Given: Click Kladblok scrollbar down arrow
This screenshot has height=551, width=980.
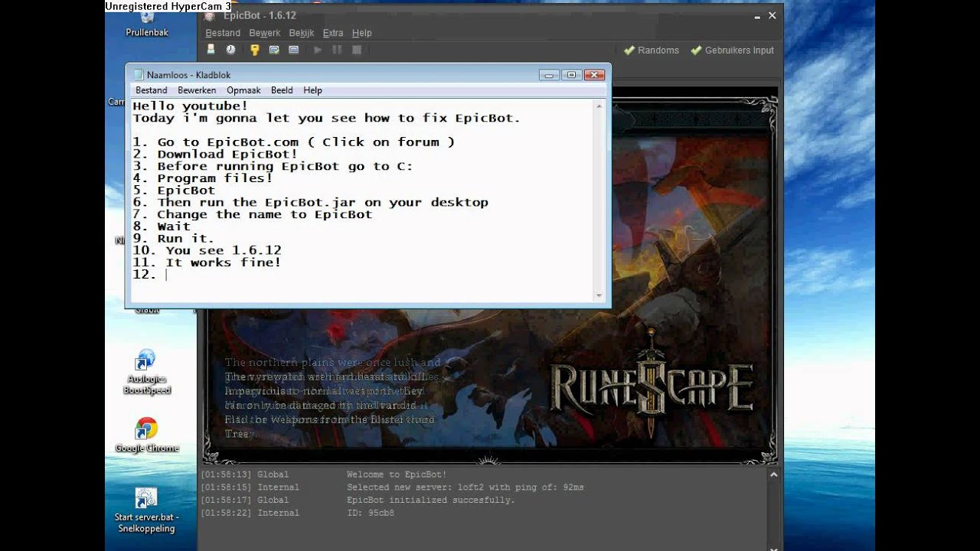Looking at the screenshot, I should (599, 295).
